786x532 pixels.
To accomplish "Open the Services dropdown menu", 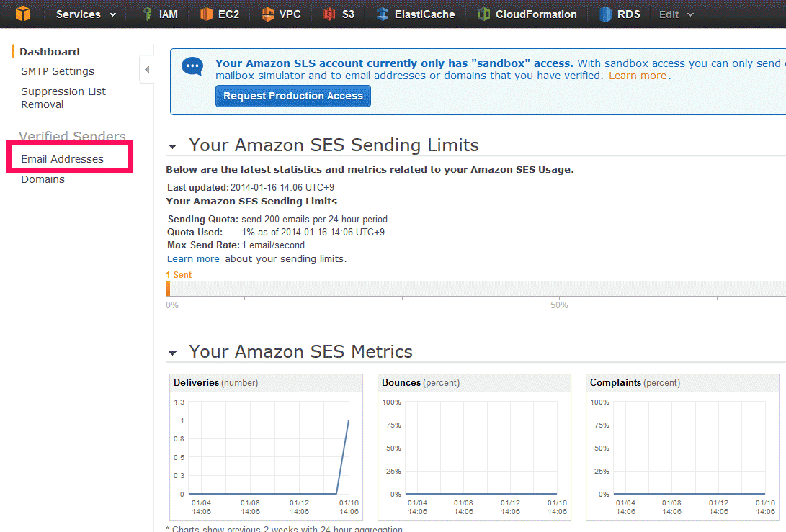I will 86,14.
